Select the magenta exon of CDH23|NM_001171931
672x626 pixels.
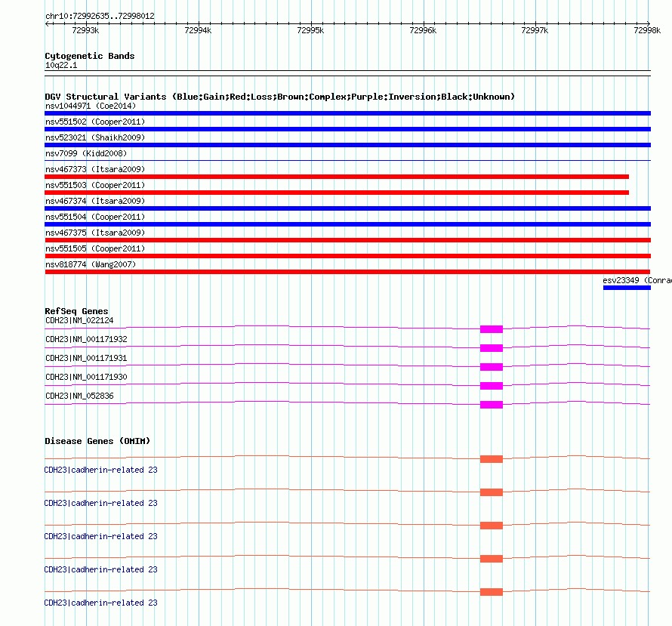pos(491,367)
